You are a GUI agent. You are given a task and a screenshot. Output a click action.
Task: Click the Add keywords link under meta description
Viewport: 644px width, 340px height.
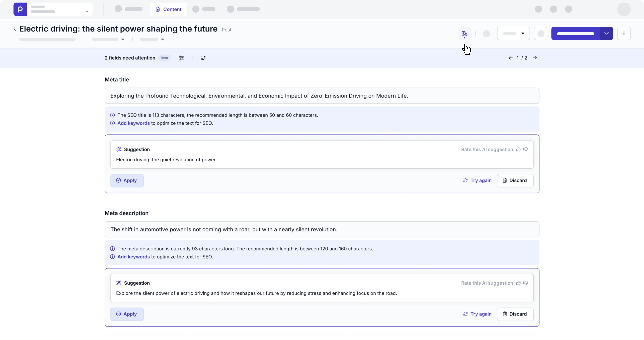tap(133, 257)
